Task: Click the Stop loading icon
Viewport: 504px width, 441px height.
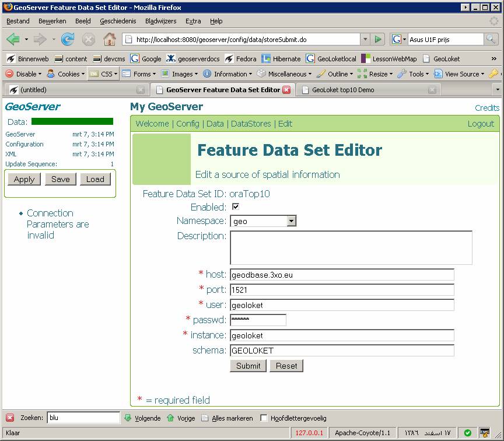Action: 89,40
